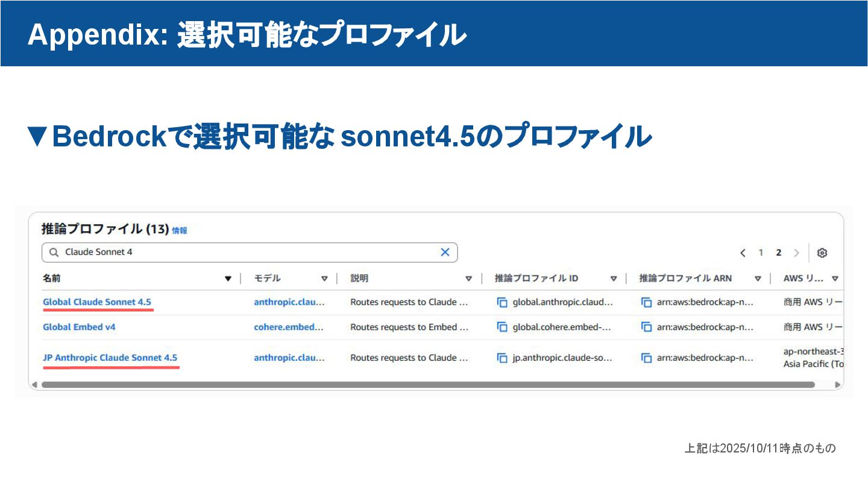Open JP Anthropic Claude Sonnet 4.5 profile

pos(110,358)
